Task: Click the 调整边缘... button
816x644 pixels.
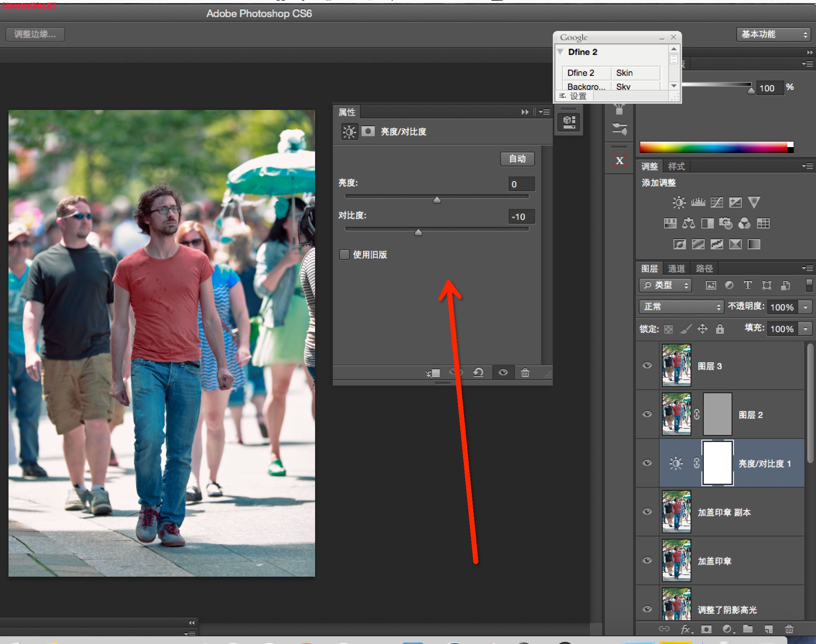Action: pos(35,34)
